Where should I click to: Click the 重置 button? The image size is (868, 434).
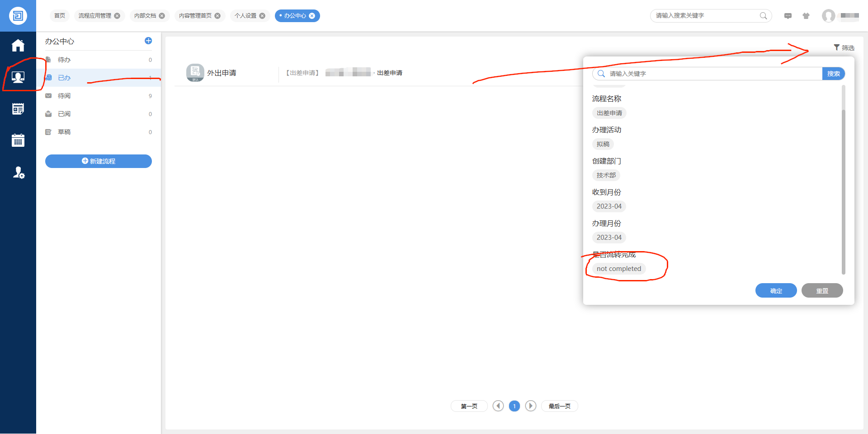coord(822,290)
